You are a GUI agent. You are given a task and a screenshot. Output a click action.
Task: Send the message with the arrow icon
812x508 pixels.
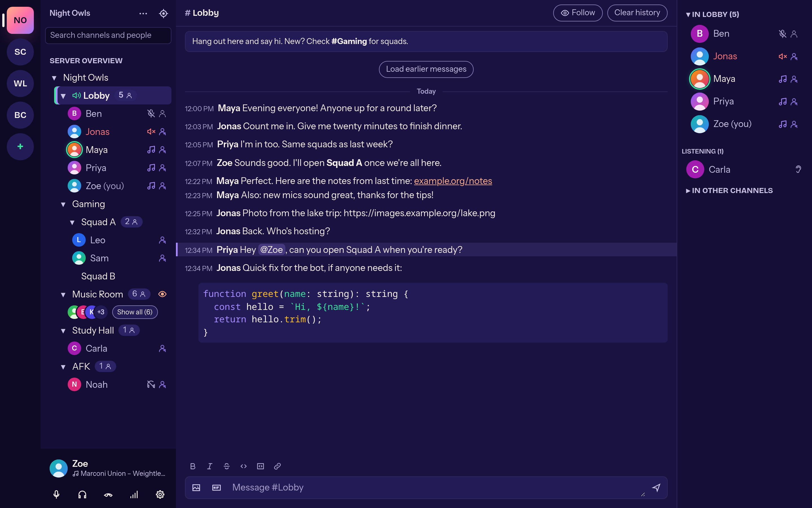[x=656, y=487]
